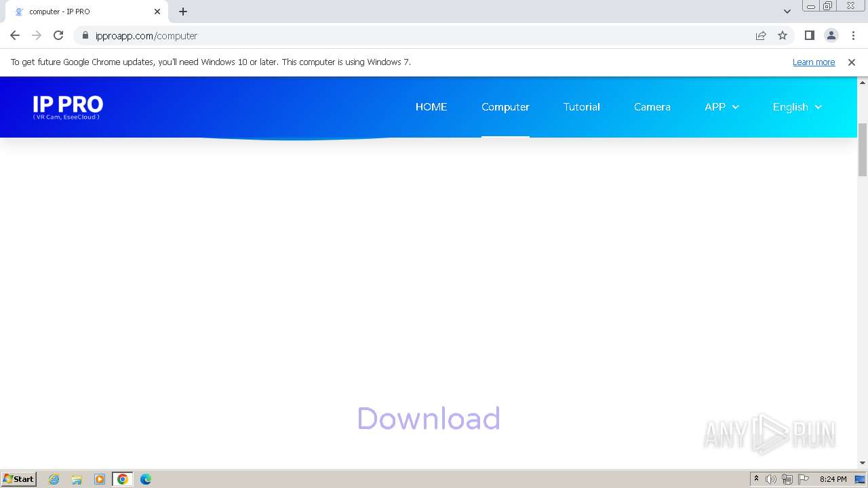
Task: Open the tab search chevron
Action: pyautogui.click(x=787, y=12)
